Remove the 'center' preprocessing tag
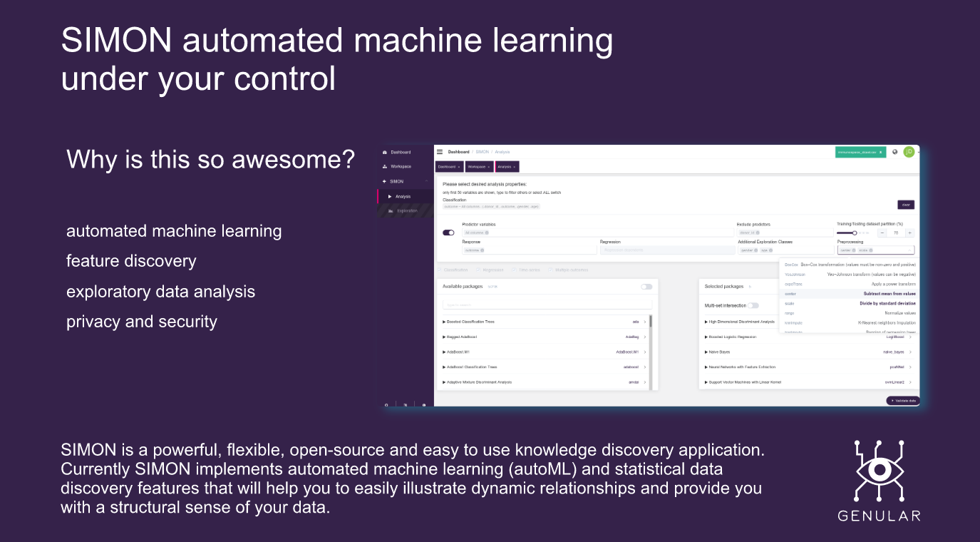980x542 pixels. 854,250
